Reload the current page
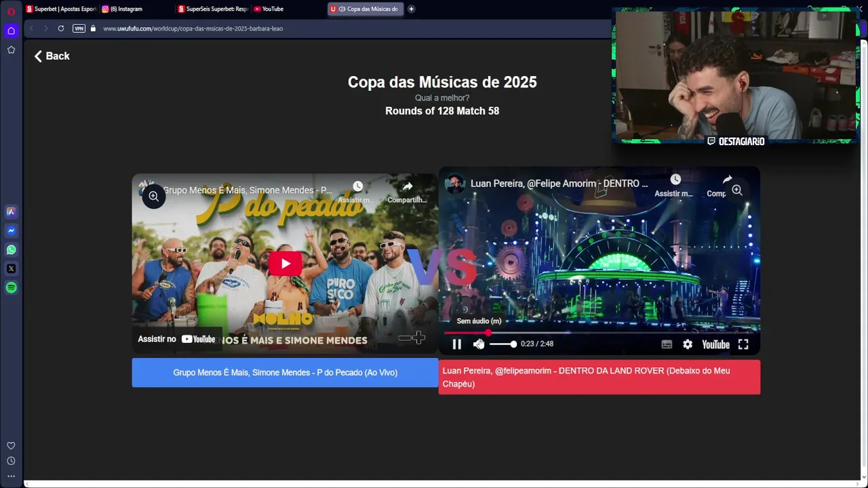Screen dimensions: 868x488 click(61, 28)
